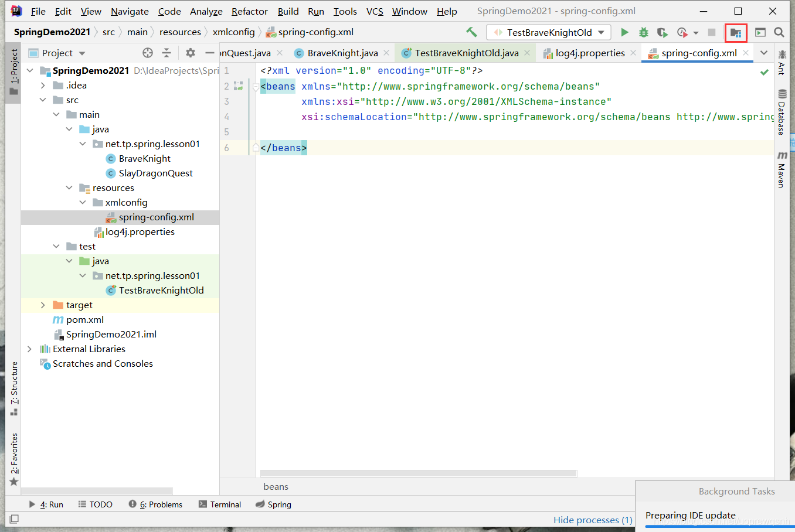Click the Project panel horizontal scrollbar
The width and height of the screenshot is (795, 532).
pos(97,491)
